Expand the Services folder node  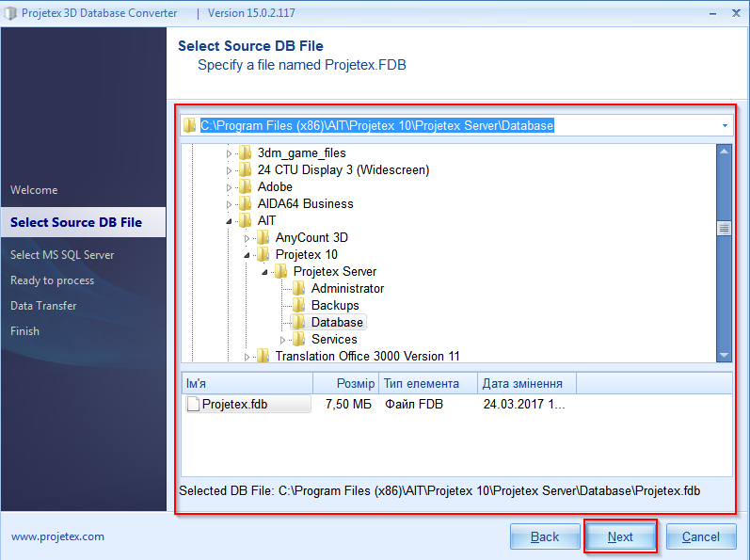point(282,340)
